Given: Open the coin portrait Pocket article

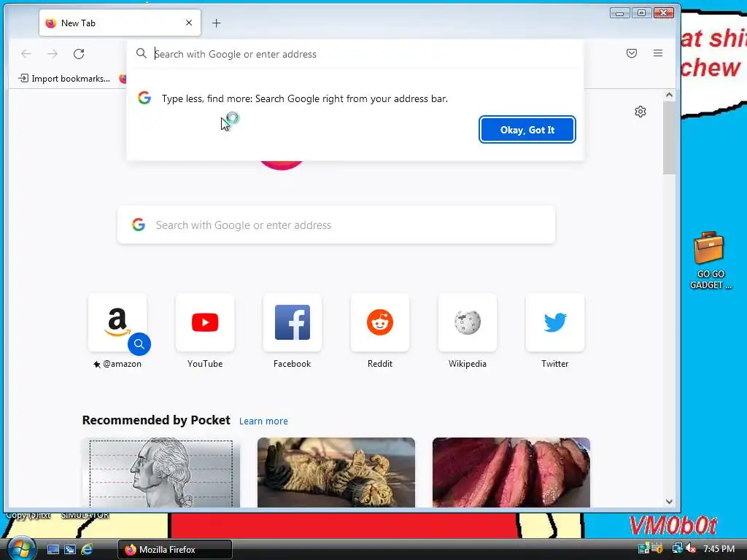Looking at the screenshot, I should tap(161, 472).
